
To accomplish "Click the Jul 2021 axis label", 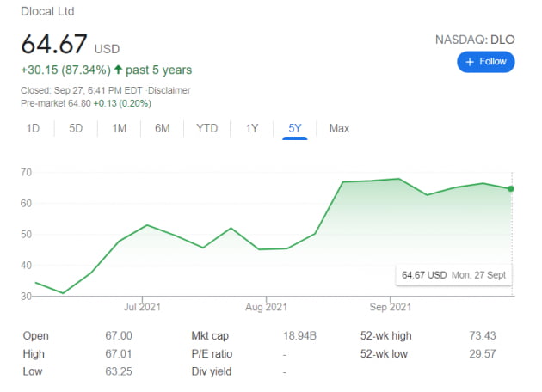I will (x=142, y=307).
